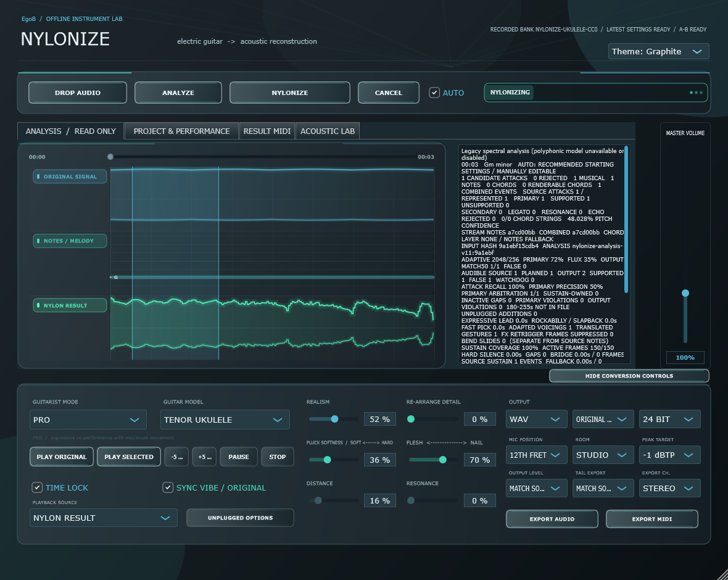Click the EgoB breadcrumb link

coord(28,19)
